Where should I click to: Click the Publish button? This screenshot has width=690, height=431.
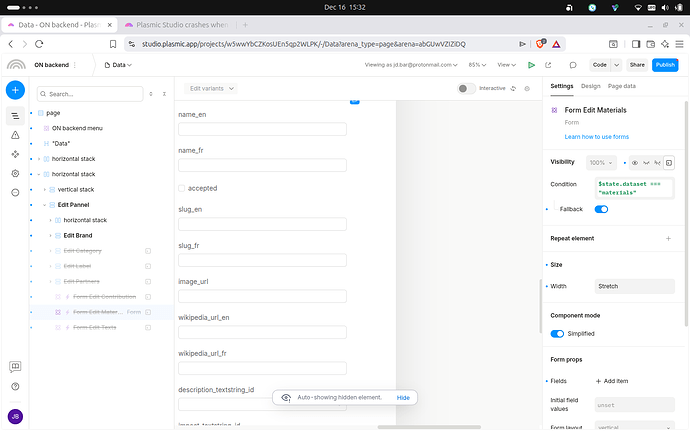pyautogui.click(x=665, y=65)
